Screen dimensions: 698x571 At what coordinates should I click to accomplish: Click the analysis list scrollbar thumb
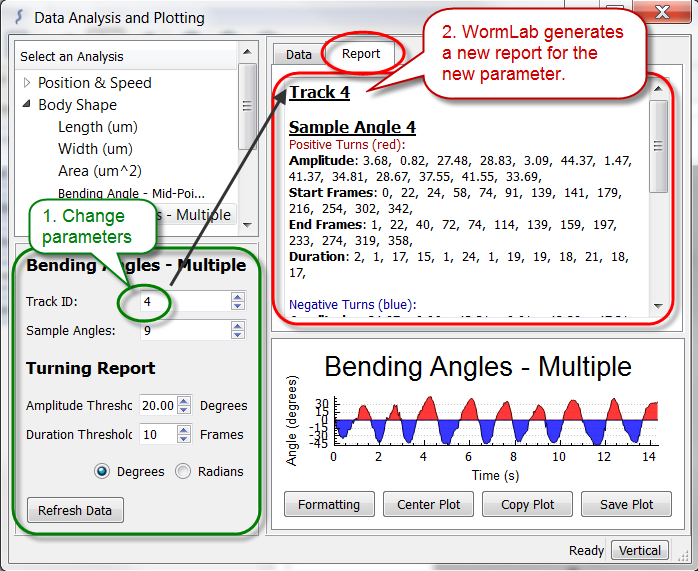[x=247, y=106]
